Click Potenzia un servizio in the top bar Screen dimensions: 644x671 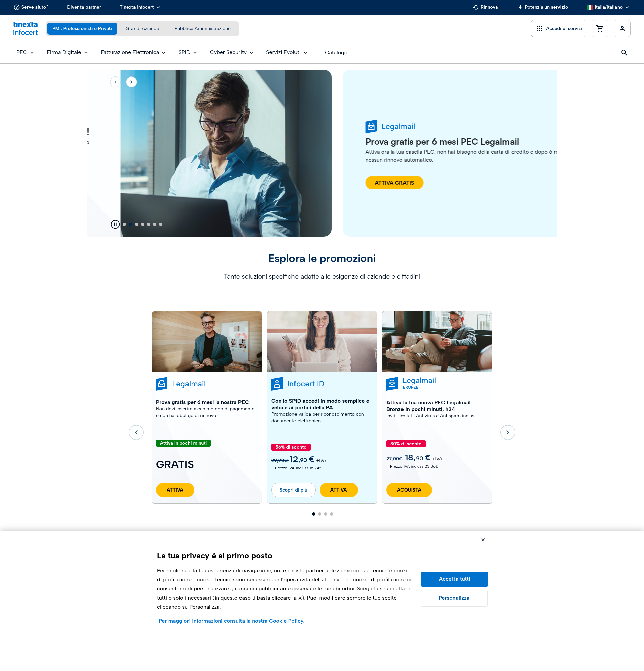pos(543,7)
